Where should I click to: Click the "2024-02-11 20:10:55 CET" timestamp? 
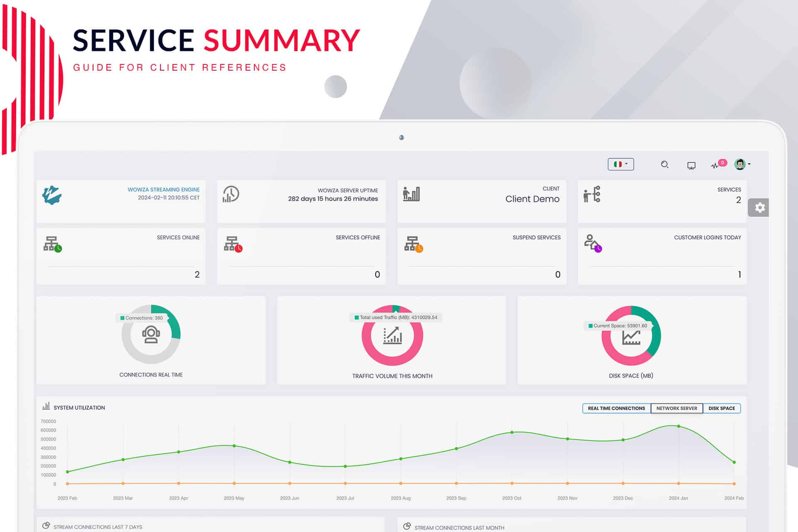(x=169, y=198)
